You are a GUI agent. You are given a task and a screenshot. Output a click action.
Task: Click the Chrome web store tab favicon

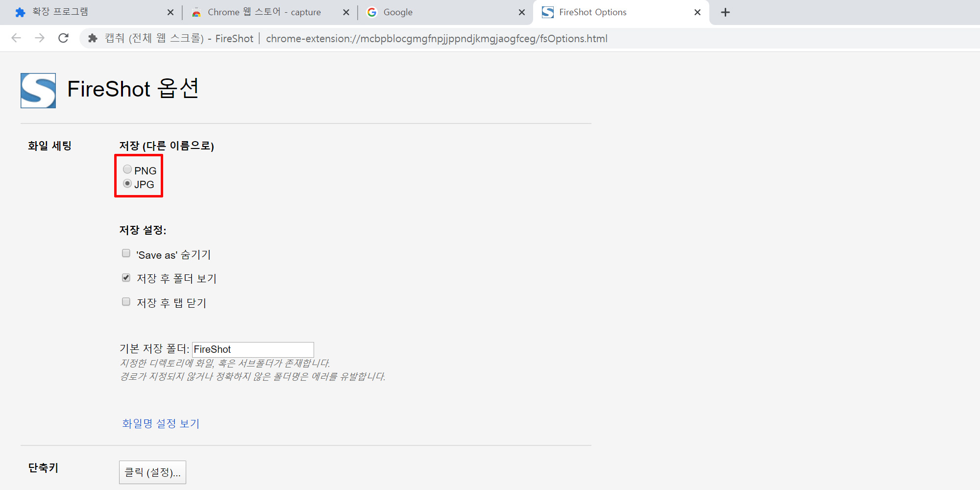(x=196, y=12)
